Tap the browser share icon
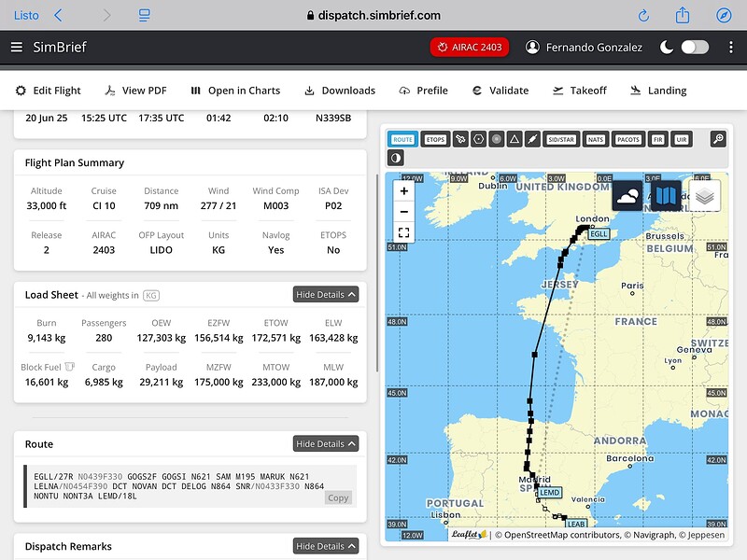 coord(683,15)
